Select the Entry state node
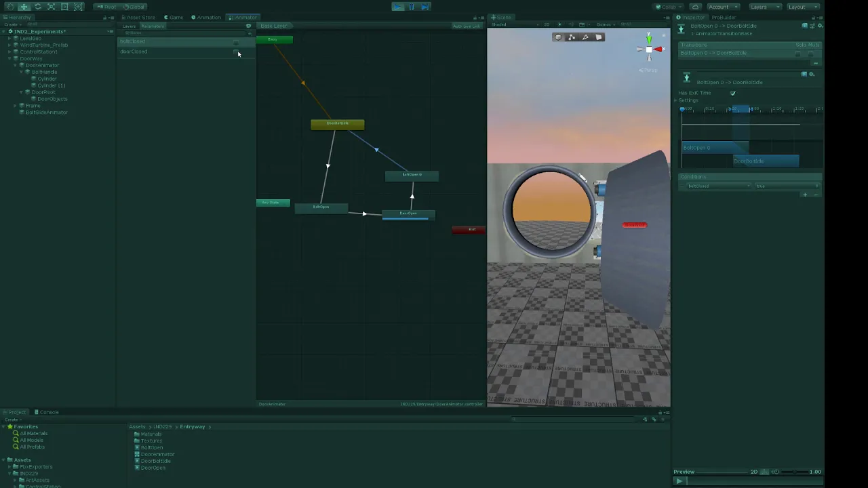The image size is (868, 488). pos(274,39)
